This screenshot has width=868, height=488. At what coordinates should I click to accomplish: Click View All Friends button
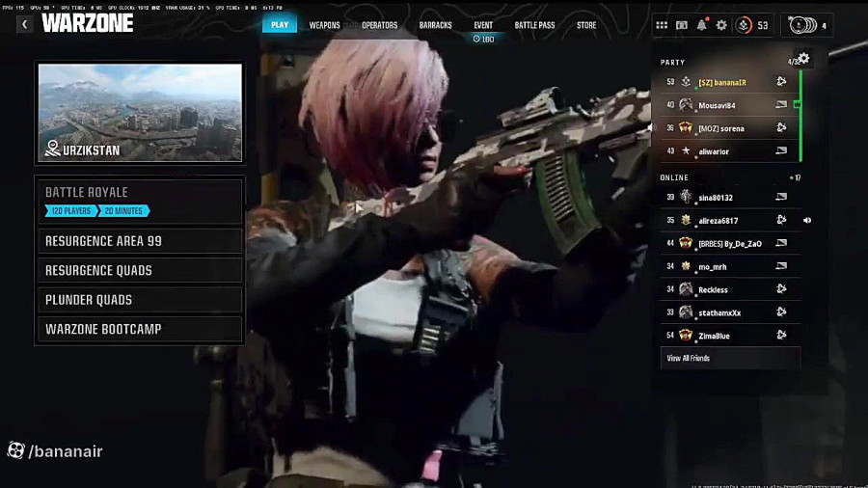pos(730,358)
